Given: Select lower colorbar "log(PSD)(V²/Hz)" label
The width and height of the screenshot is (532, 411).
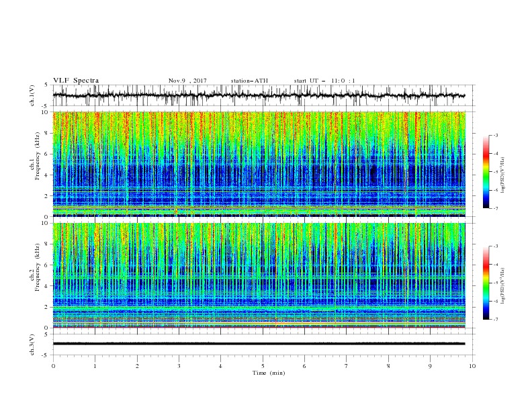Looking at the screenshot, I should pyautogui.click(x=503, y=286).
